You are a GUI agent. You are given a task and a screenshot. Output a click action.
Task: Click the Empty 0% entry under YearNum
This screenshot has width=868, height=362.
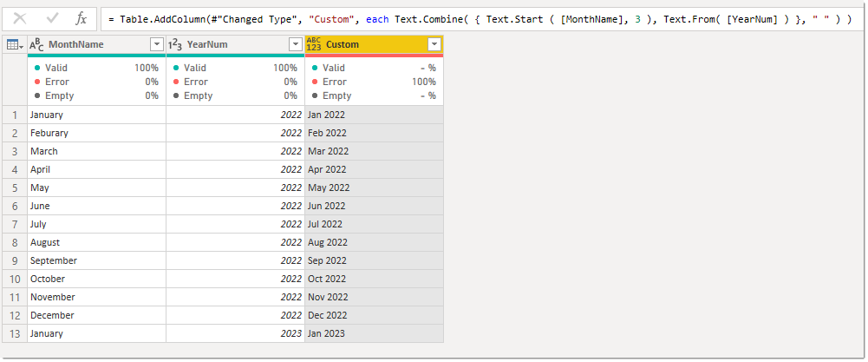click(235, 95)
